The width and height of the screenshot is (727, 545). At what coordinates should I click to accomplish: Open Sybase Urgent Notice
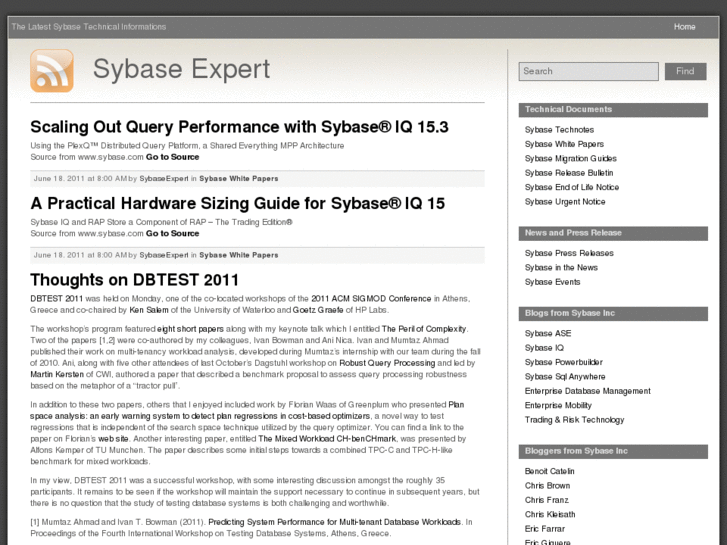pyautogui.click(x=565, y=202)
